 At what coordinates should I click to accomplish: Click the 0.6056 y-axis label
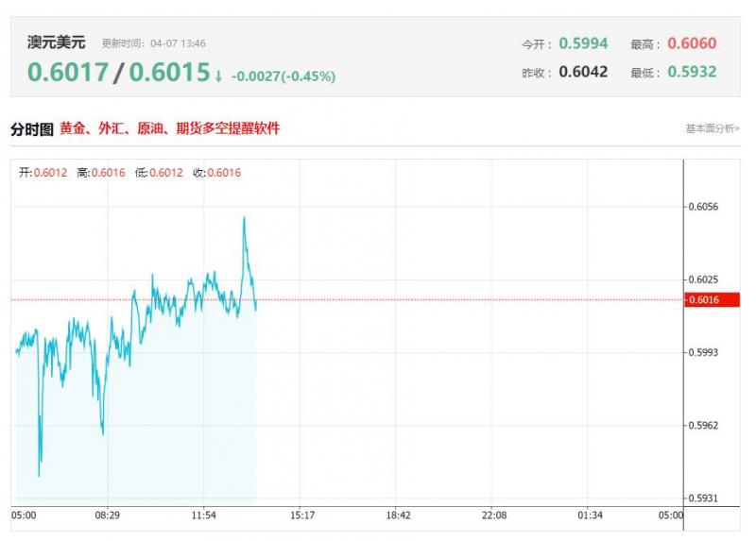click(703, 207)
